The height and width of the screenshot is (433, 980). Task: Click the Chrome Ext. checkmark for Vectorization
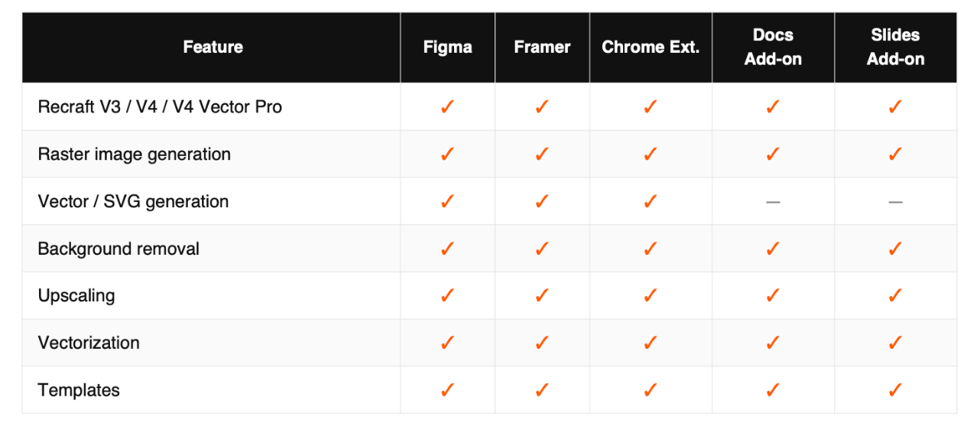click(651, 343)
